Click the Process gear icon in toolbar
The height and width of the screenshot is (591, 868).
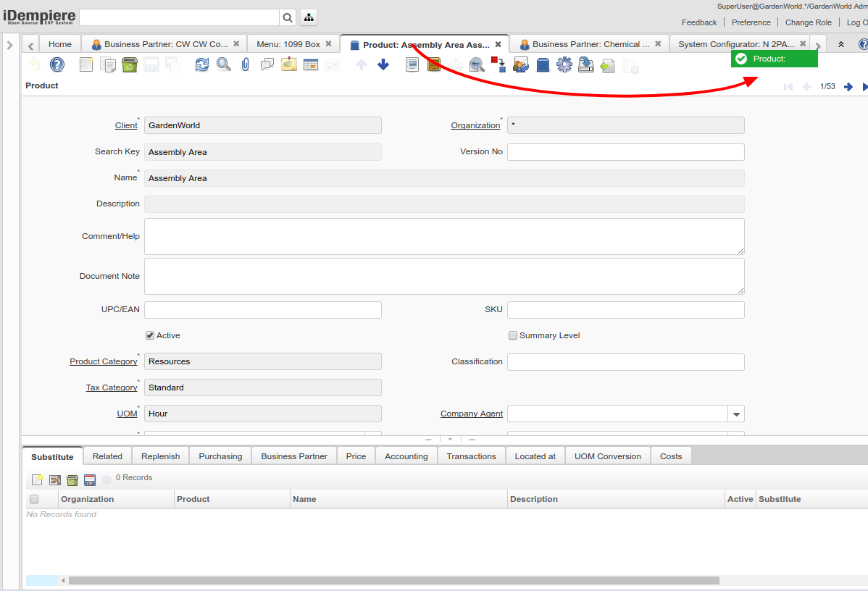coord(564,64)
